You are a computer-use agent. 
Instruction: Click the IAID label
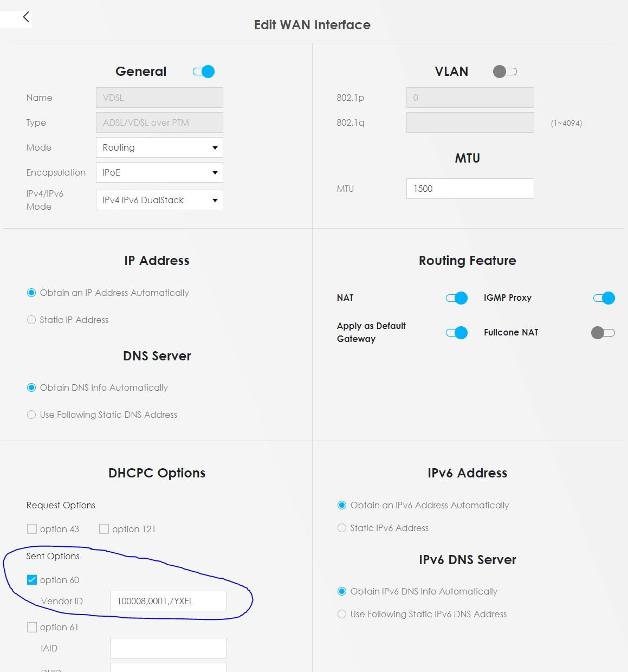pos(49,648)
